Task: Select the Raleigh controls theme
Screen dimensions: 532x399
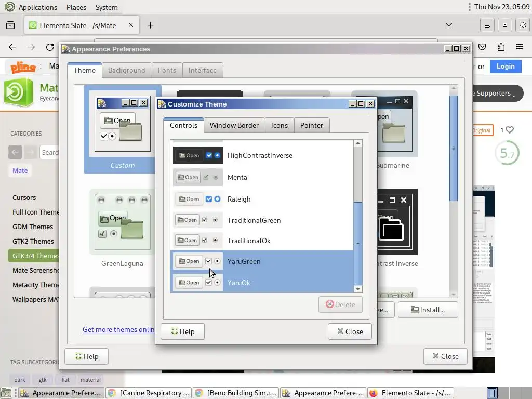Action: point(262,199)
